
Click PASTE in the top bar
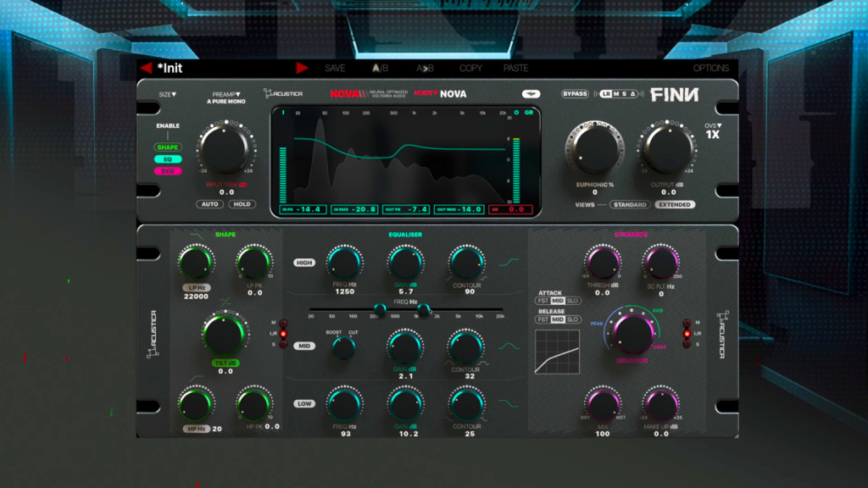pos(515,68)
